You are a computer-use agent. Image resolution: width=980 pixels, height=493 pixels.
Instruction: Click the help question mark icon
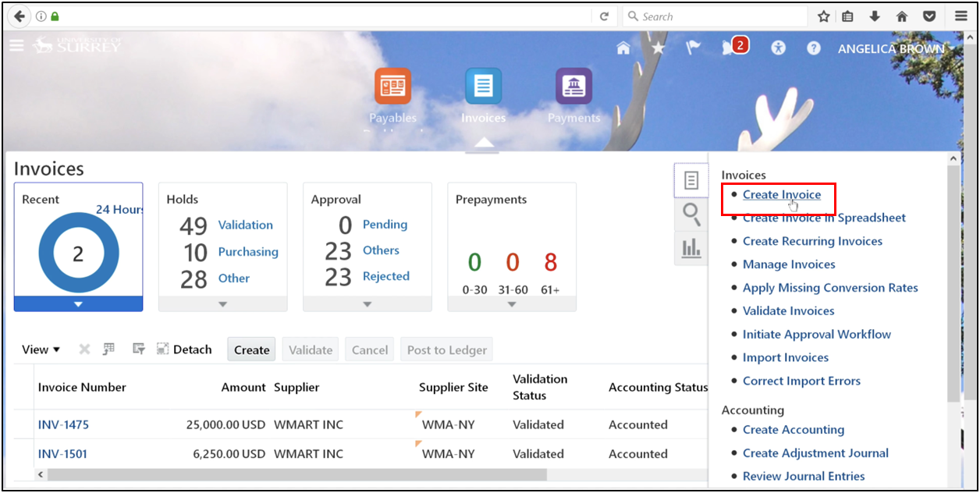point(813,48)
